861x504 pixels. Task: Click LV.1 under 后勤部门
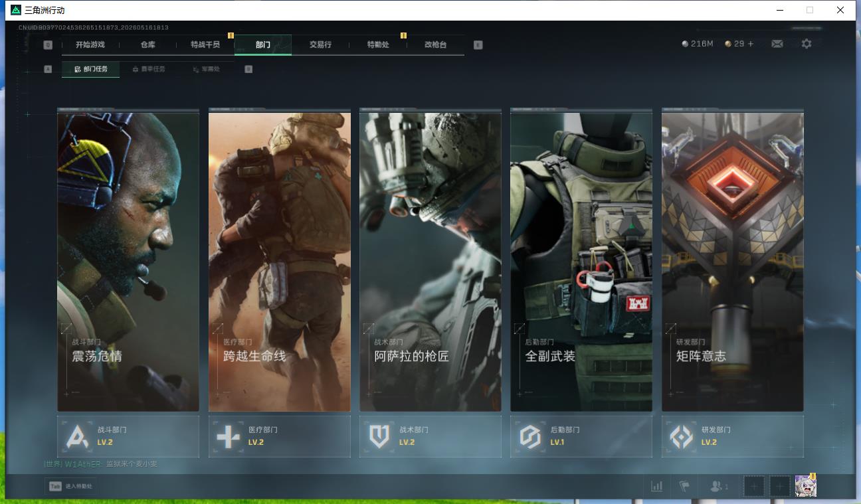(557, 442)
